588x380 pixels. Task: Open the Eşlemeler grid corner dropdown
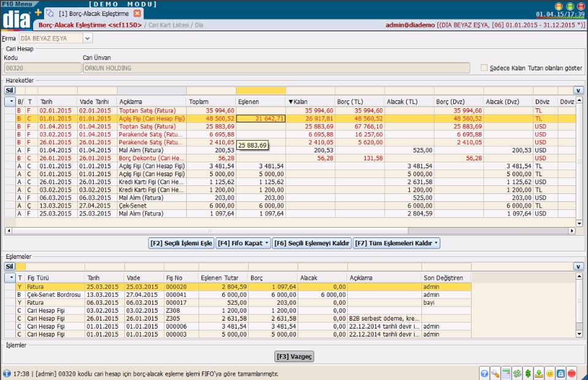point(10,278)
